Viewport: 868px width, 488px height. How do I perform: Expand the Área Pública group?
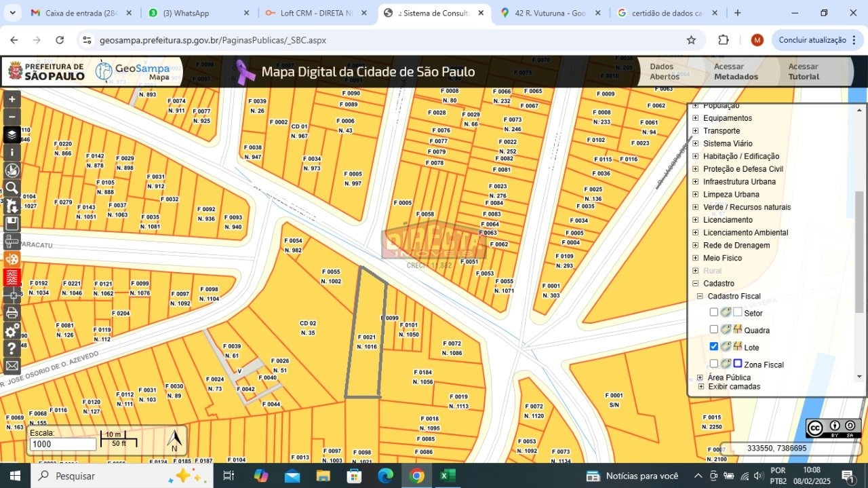[x=700, y=377]
